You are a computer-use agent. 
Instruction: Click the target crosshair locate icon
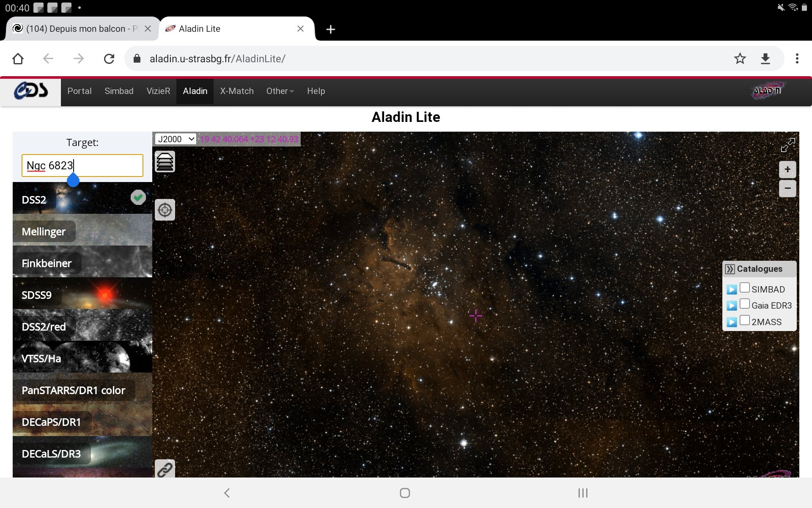(165, 210)
